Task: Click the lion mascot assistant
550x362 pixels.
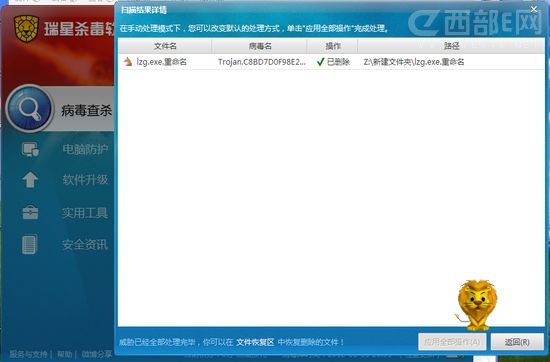Action: 477,305
